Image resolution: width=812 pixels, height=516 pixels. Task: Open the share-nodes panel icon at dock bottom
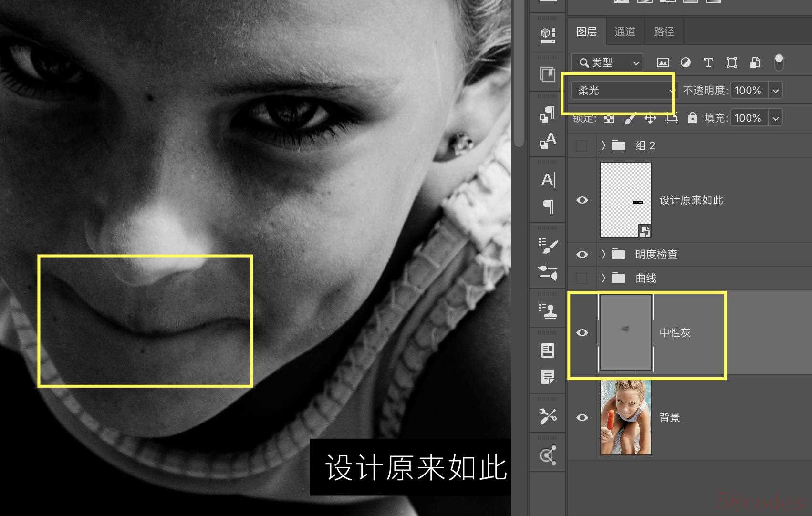point(548,455)
